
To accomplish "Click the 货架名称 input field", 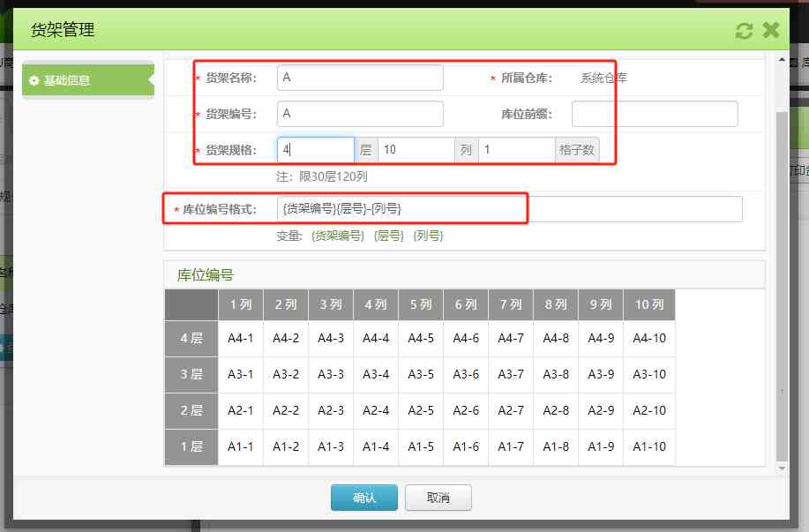I will (x=359, y=78).
